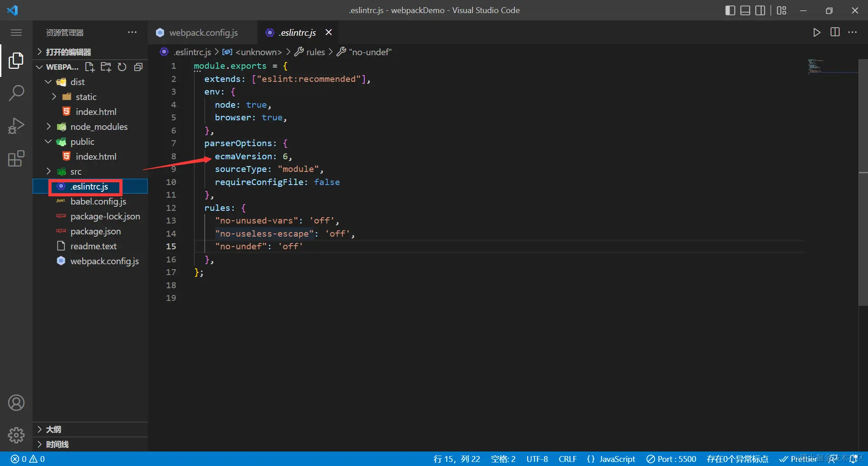Open the Run and Debug view
This screenshot has height=466, width=868.
[16, 126]
